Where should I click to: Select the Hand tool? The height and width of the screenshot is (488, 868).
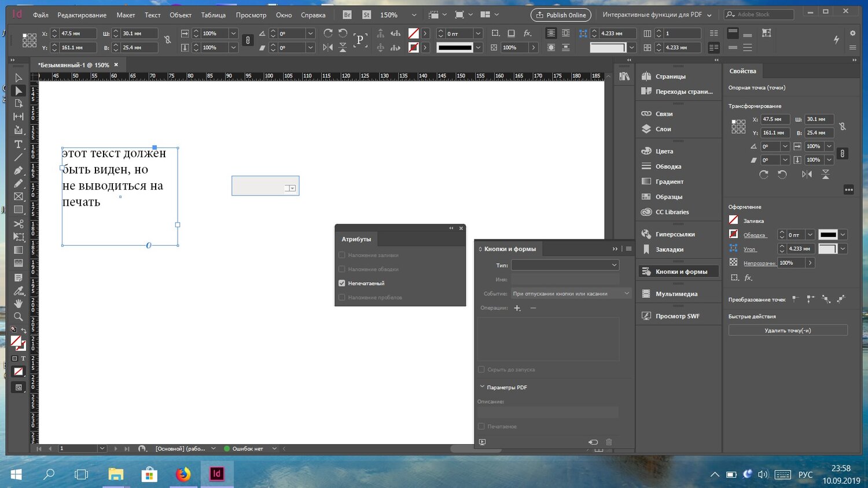click(x=19, y=304)
